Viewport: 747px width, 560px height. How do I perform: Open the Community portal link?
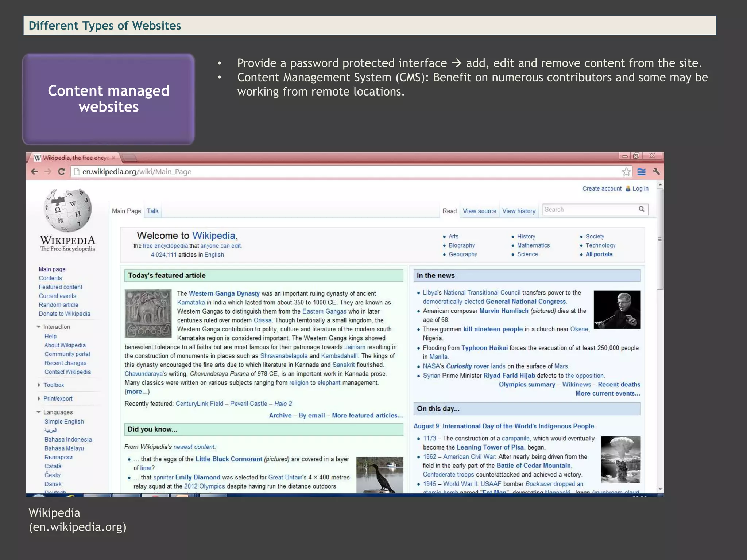pyautogui.click(x=67, y=354)
